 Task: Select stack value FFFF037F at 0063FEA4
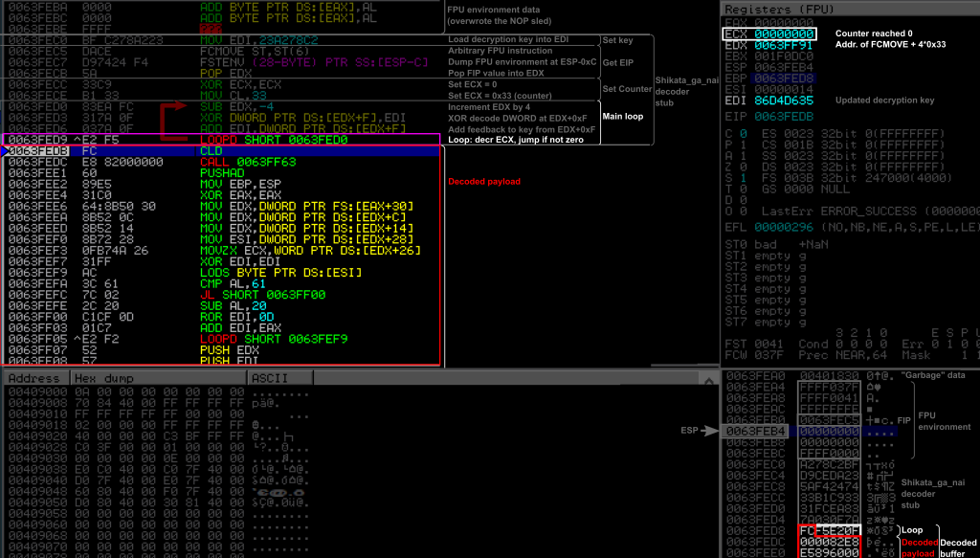tap(828, 387)
